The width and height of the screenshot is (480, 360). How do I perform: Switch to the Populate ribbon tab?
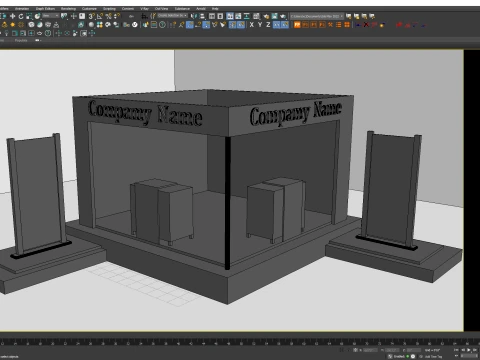pyautogui.click(x=21, y=40)
